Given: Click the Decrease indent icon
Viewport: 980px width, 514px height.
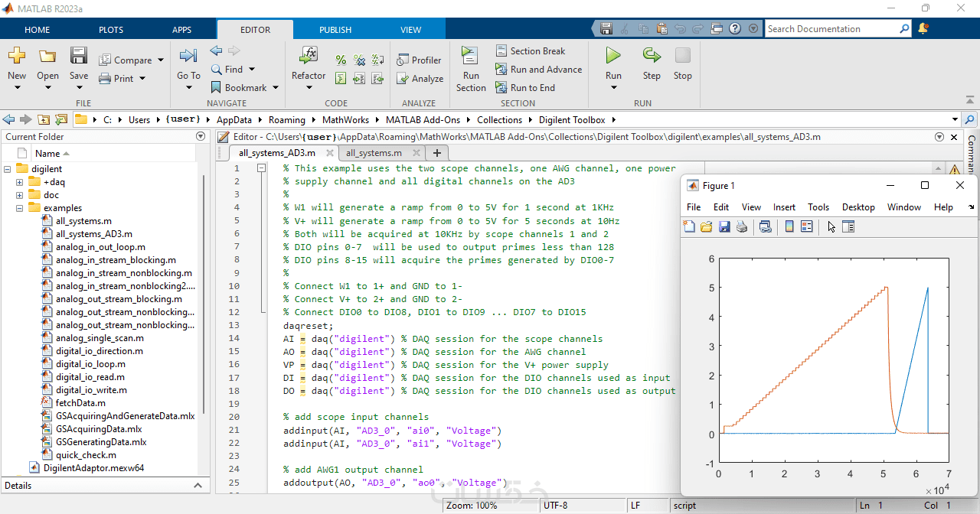Looking at the screenshot, I should pyautogui.click(x=377, y=78).
